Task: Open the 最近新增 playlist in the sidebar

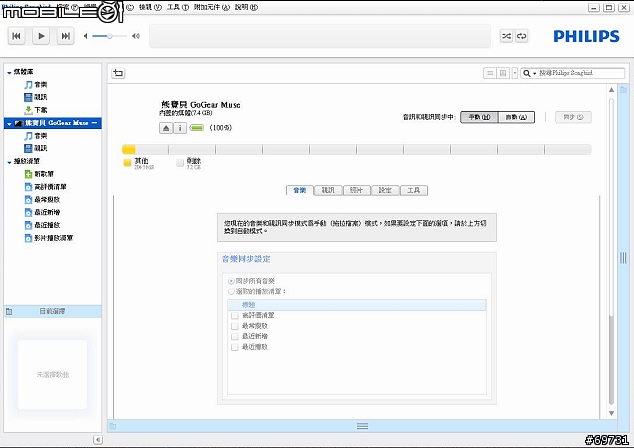Action: tap(42, 212)
